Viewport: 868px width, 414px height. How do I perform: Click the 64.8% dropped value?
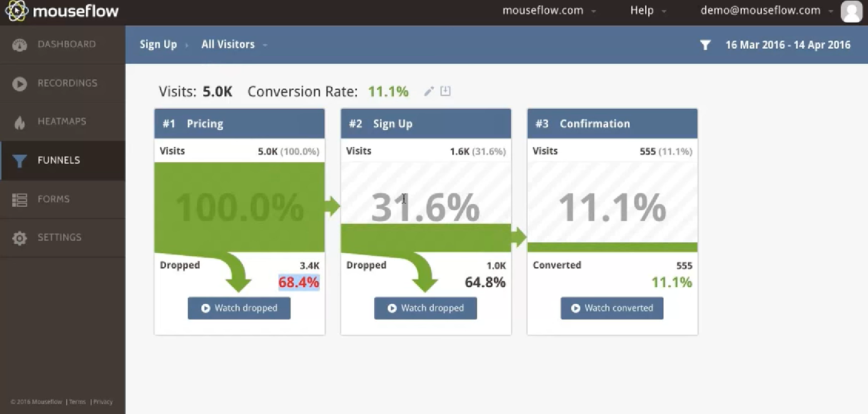pyautogui.click(x=485, y=282)
